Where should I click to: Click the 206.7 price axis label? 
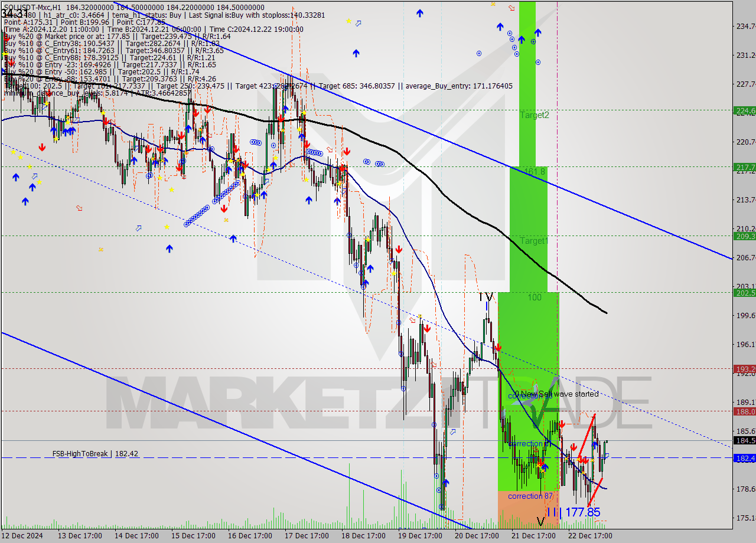pyautogui.click(x=745, y=257)
